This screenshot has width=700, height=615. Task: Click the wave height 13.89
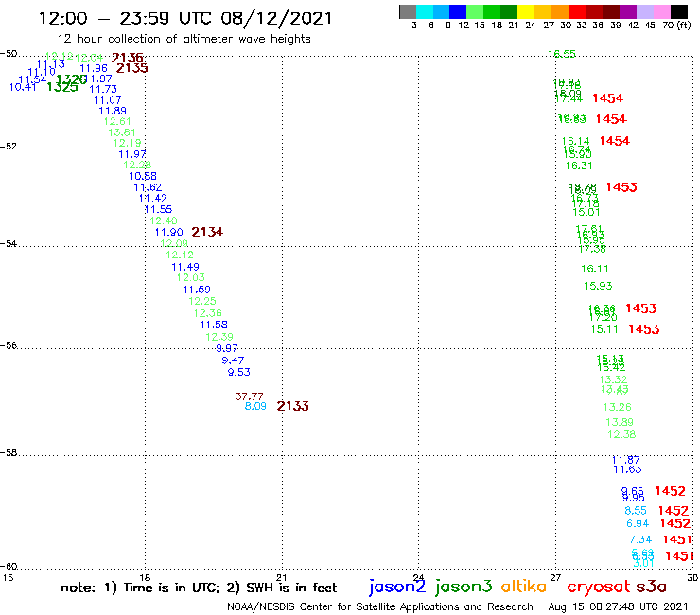point(620,422)
